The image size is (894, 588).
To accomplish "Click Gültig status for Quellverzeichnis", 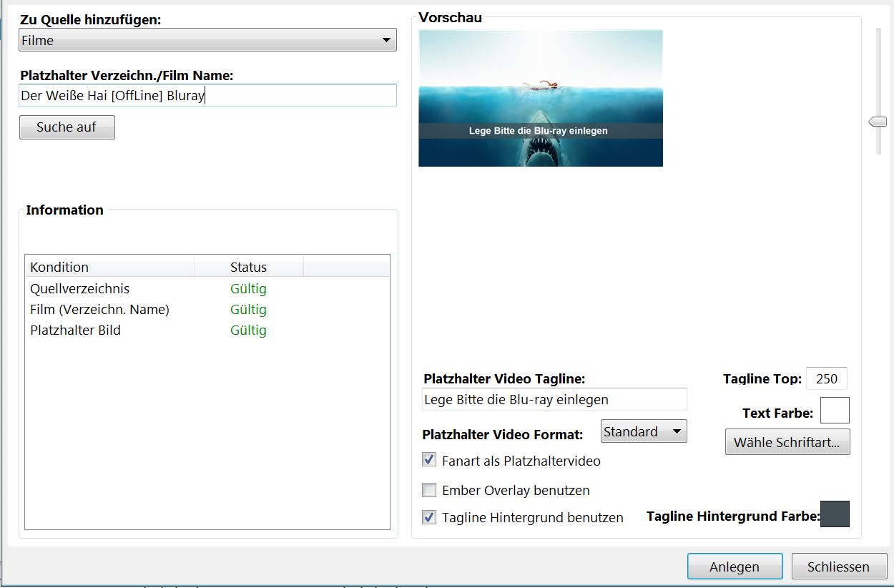I will pos(248,288).
